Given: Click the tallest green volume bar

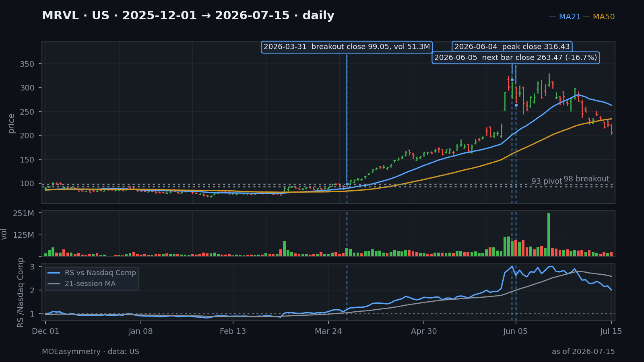Looking at the screenshot, I should (549, 234).
